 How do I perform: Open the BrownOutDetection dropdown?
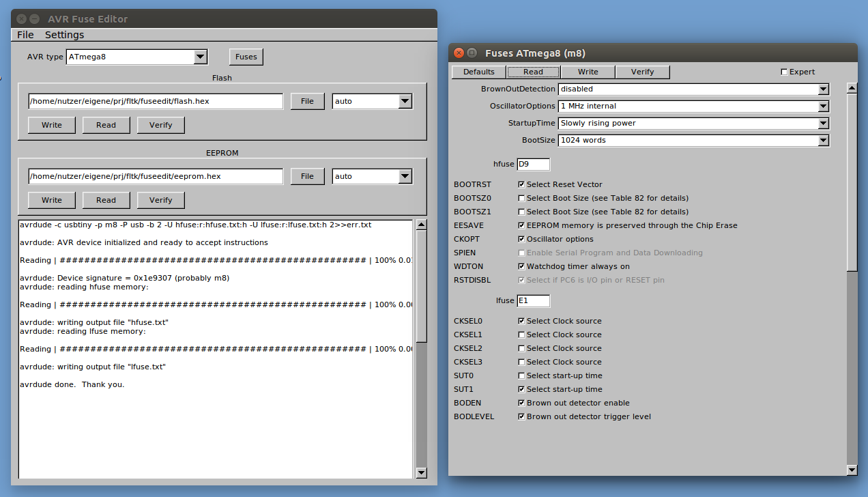click(694, 89)
